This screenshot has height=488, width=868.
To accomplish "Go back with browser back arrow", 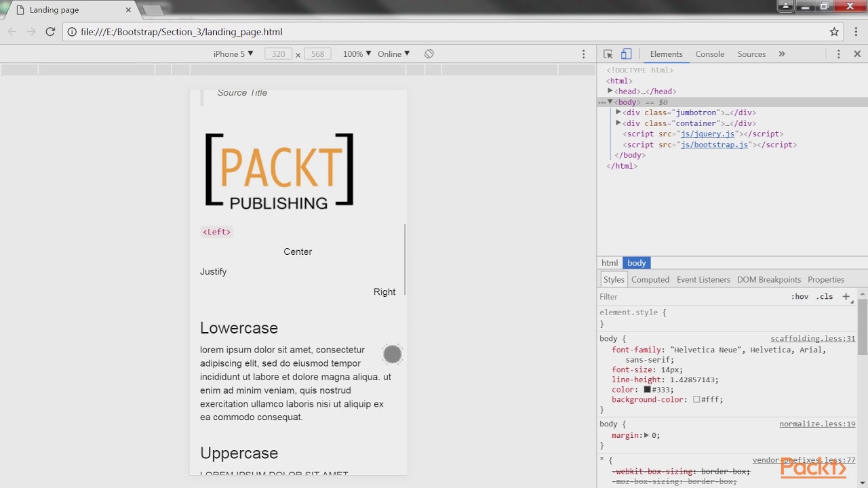I will pyautogui.click(x=12, y=32).
